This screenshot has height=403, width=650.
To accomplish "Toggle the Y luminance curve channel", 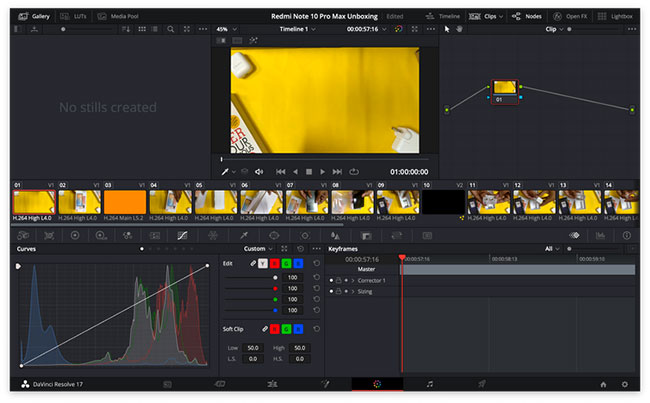I will click(x=263, y=264).
